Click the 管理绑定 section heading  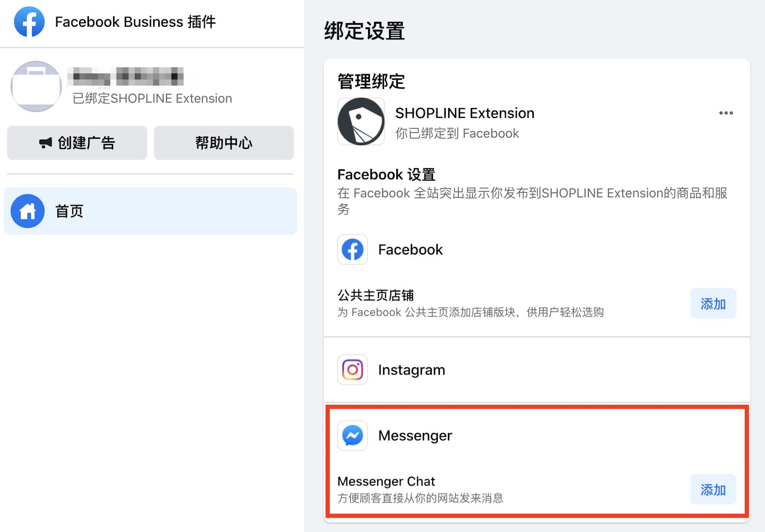click(371, 81)
